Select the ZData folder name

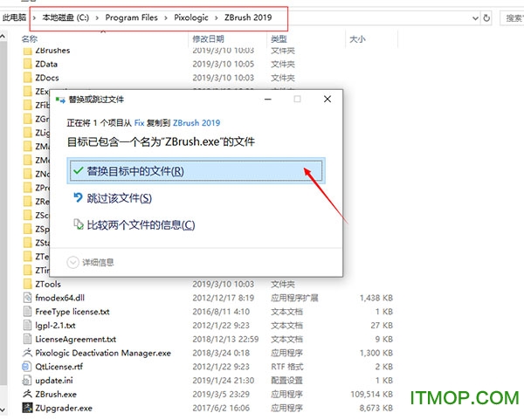pos(46,64)
